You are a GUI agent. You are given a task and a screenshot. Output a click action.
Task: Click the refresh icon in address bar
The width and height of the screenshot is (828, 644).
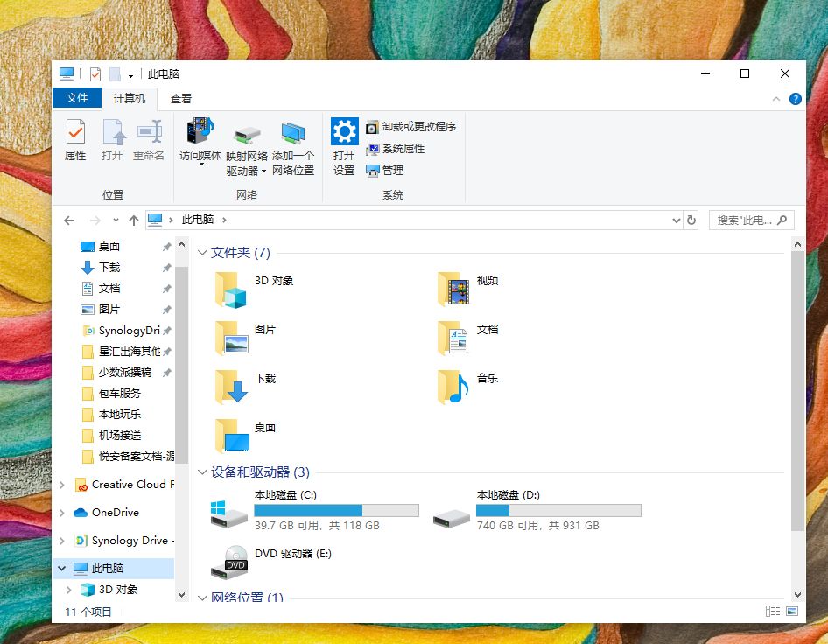pyautogui.click(x=691, y=220)
